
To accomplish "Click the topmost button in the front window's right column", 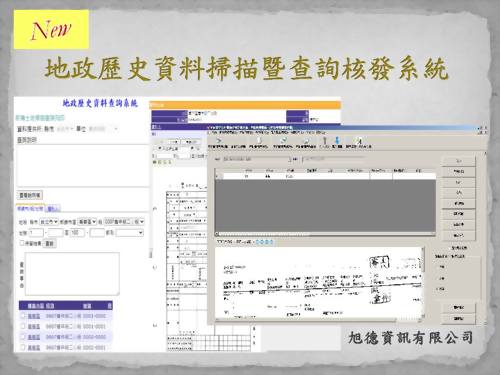I will pos(458,161).
